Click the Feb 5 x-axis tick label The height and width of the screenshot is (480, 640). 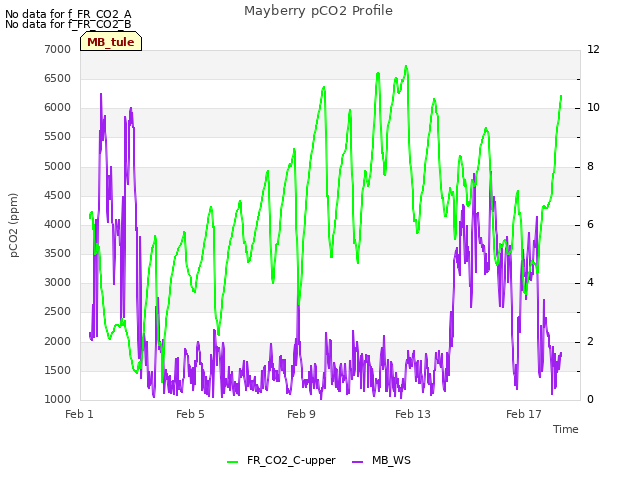click(190, 414)
